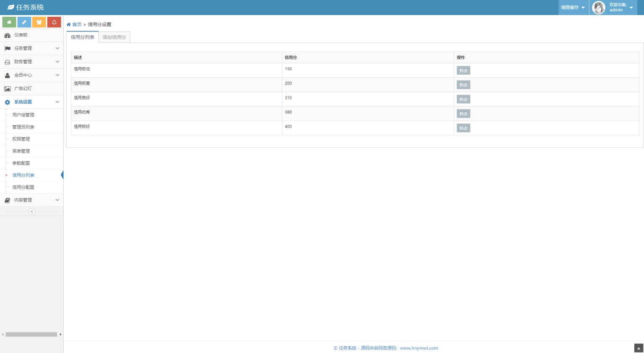The image size is (644, 353).
Task: Open the www.hnymwl.com footer link
Action: tap(419, 348)
